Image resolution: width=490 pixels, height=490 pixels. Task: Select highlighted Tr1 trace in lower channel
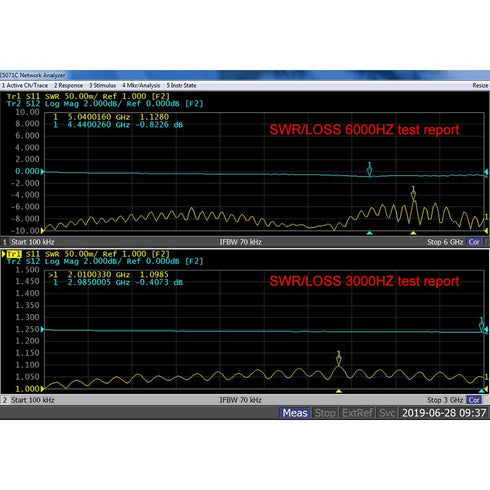(14, 254)
